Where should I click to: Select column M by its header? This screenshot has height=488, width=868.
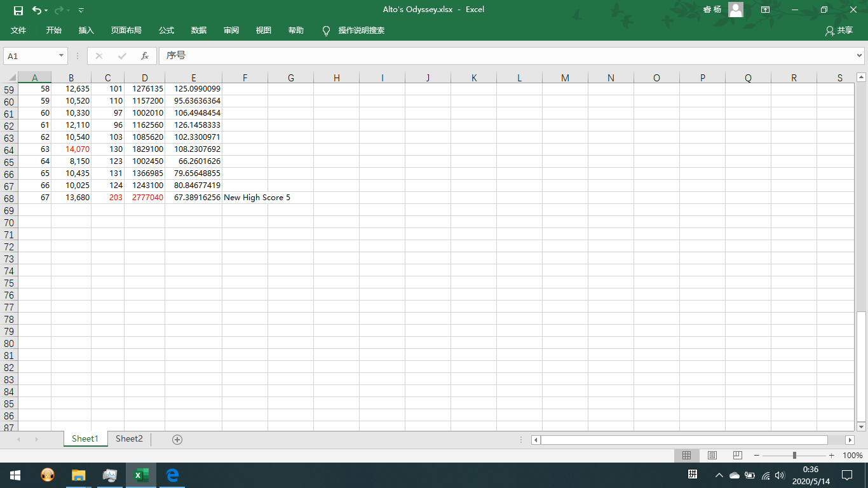tap(565, 78)
